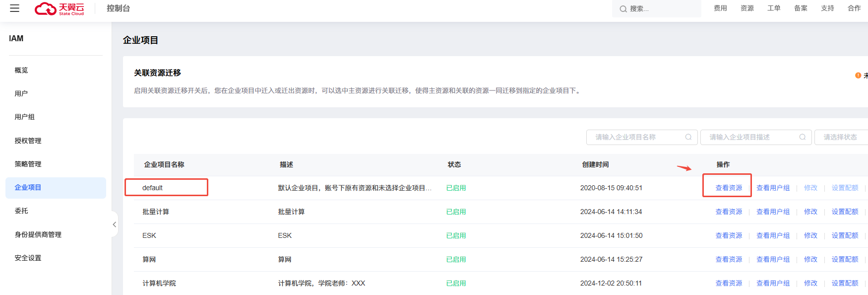
Task: Click the creation time 2024-06-14 14:11:34
Action: [611, 212]
